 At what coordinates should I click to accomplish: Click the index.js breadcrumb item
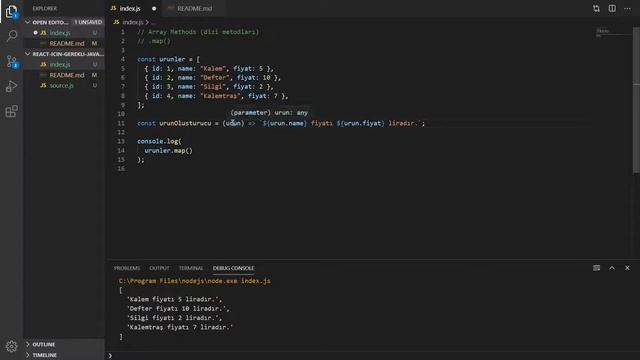(x=133, y=22)
